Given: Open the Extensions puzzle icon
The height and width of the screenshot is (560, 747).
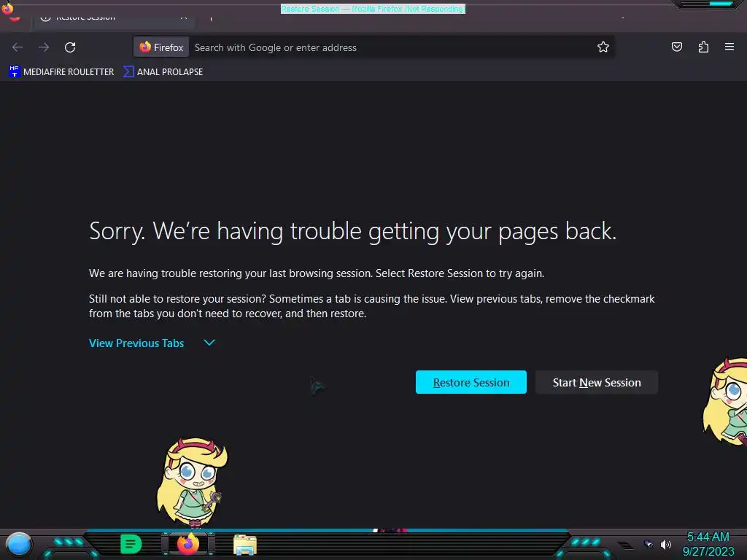Looking at the screenshot, I should (703, 47).
